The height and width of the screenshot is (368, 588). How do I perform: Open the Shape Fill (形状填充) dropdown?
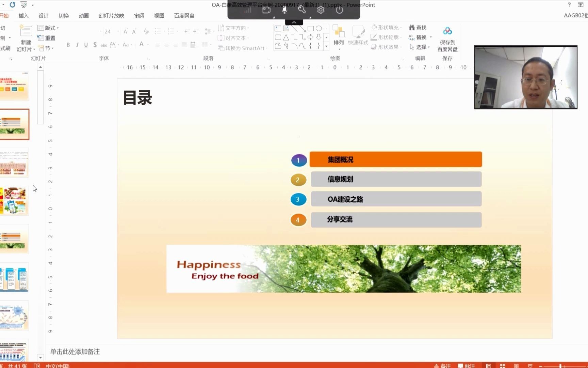click(x=387, y=27)
